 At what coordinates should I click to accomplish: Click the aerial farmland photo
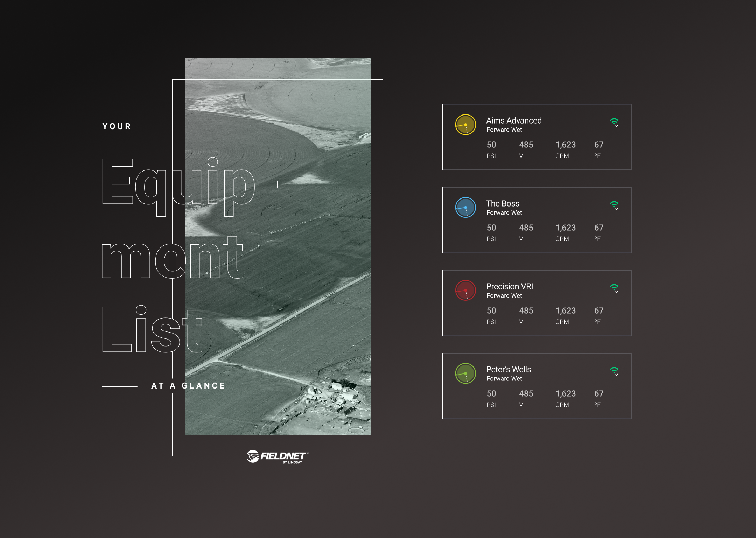(x=278, y=247)
